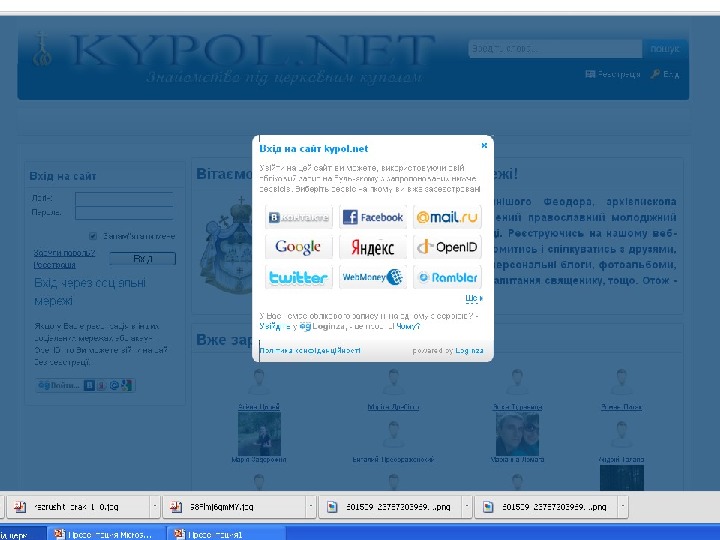Select the WebMoney login provider
Screen dimensions: 720x540
(373, 277)
